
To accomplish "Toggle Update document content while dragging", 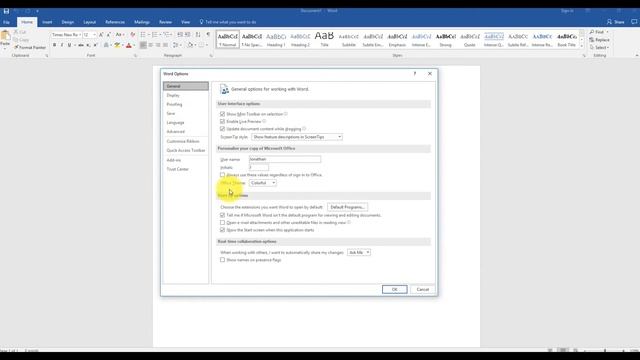I will pyautogui.click(x=222, y=129).
